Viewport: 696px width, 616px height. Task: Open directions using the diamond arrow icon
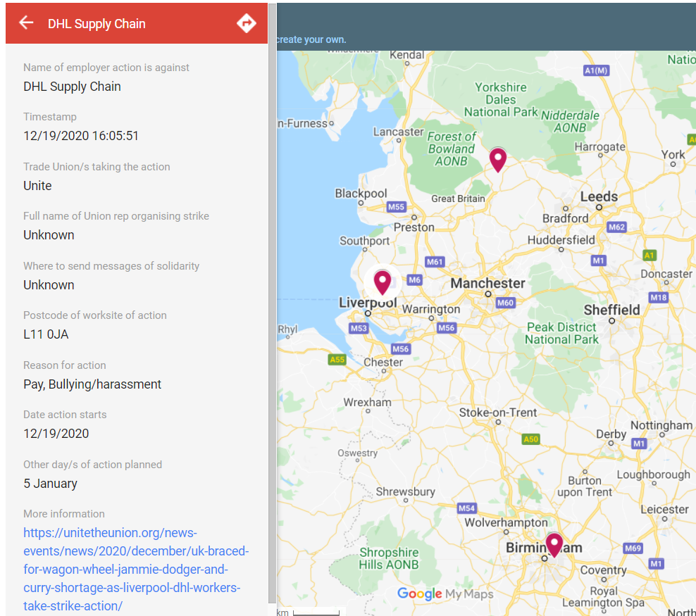247,23
